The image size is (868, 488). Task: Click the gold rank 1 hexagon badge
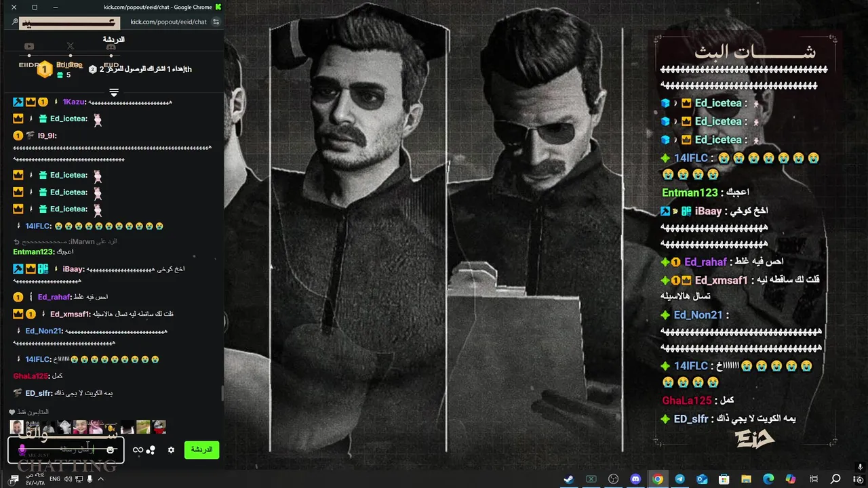pos(45,69)
